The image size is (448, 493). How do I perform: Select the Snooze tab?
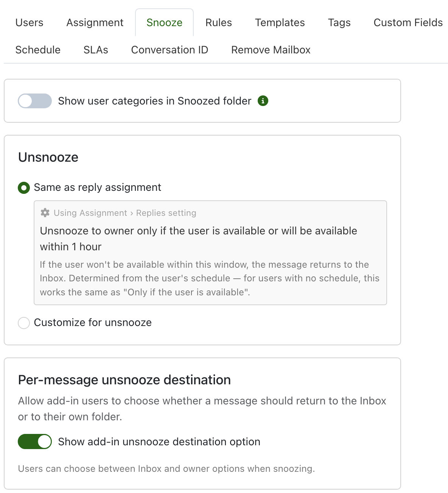point(165,23)
